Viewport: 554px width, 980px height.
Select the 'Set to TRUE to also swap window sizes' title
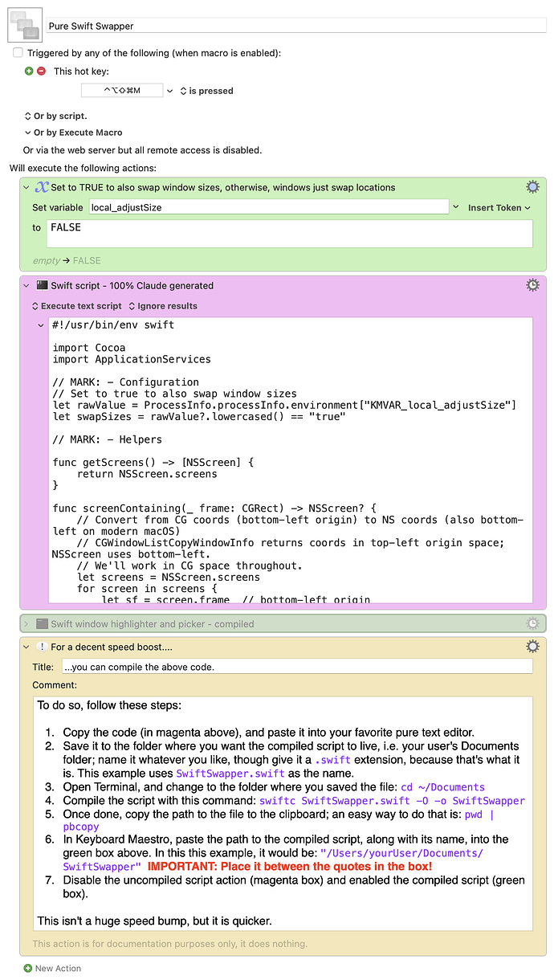(223, 187)
